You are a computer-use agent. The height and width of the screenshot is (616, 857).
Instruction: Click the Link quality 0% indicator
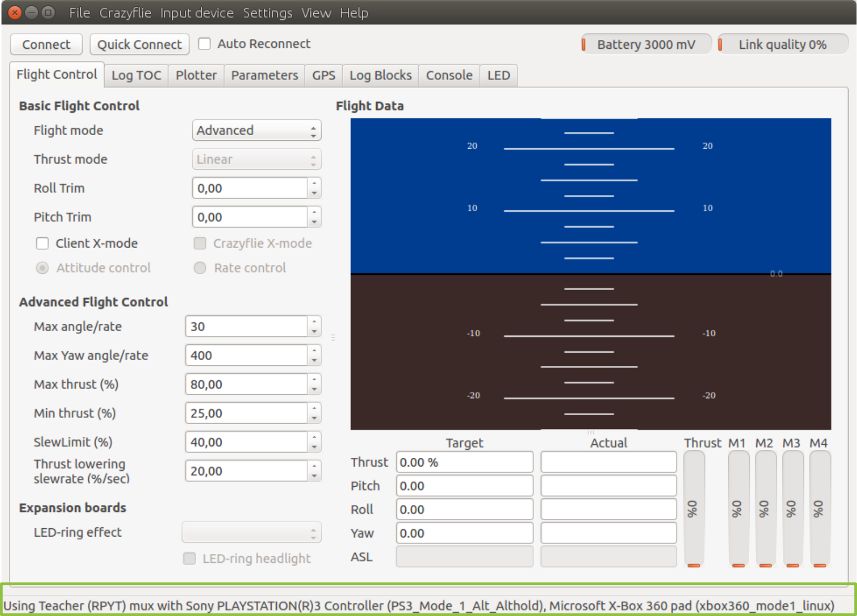[782, 44]
